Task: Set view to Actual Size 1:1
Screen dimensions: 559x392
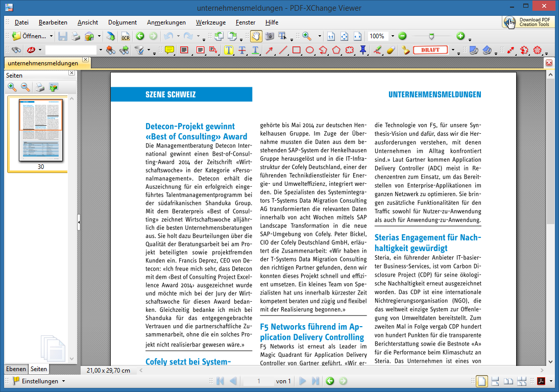Action: (x=331, y=36)
